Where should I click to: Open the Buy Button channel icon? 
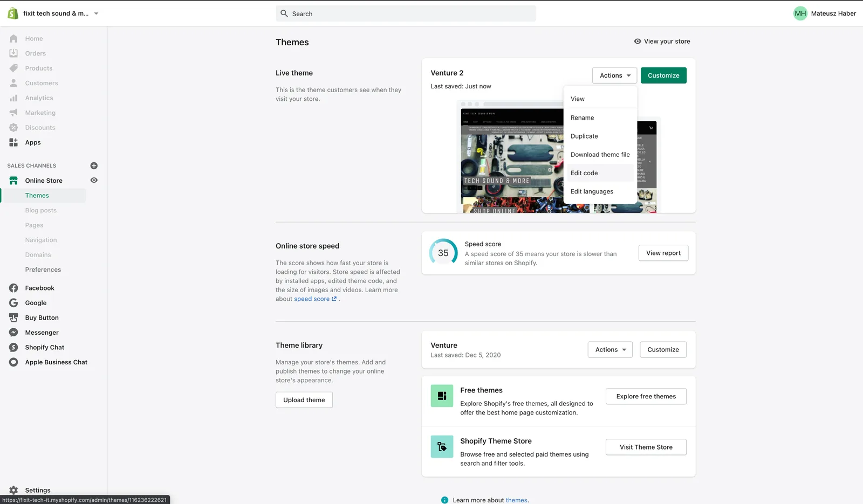(x=13, y=317)
